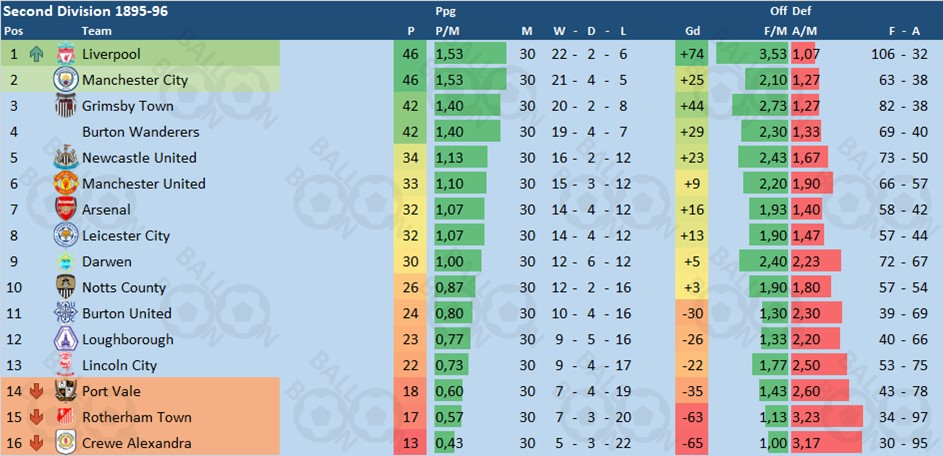Click the Liverpool club crest icon
This screenshot has height=456, width=943.
66,54
